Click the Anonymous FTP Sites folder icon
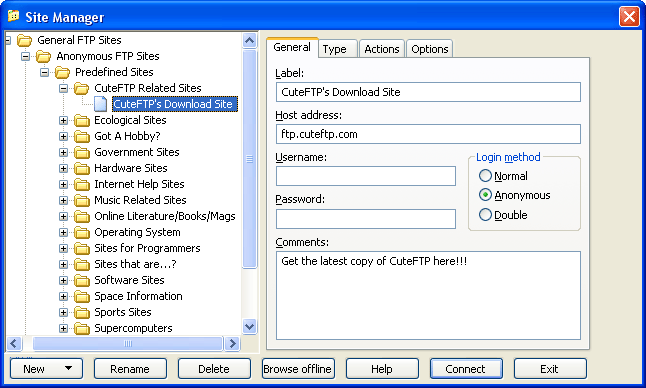Image resolution: width=646 pixels, height=388 pixels. (43, 56)
